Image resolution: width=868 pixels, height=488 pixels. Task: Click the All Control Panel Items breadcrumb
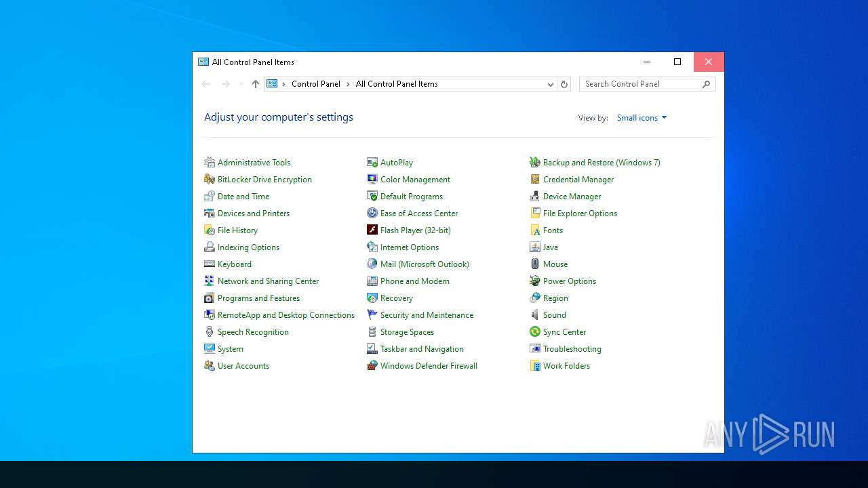coord(397,84)
